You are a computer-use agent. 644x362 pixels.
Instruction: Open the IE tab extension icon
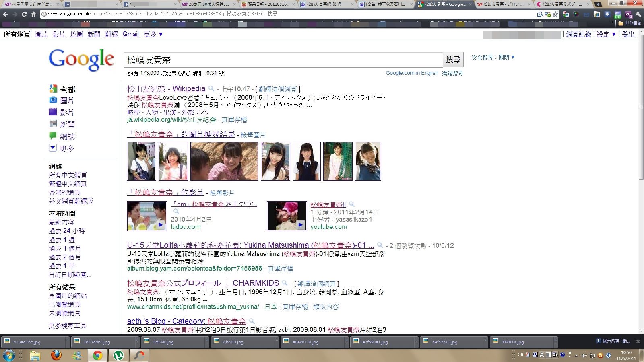597,14
